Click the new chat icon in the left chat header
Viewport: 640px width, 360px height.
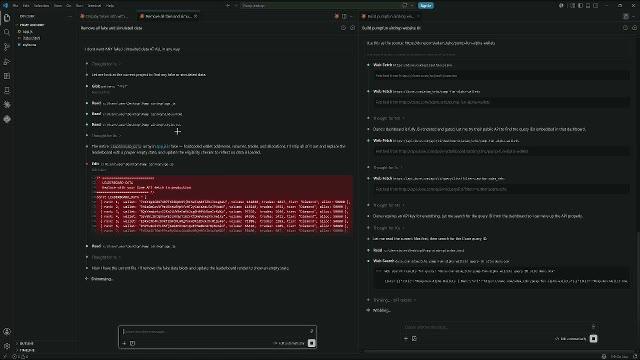pyautogui.click(x=353, y=28)
